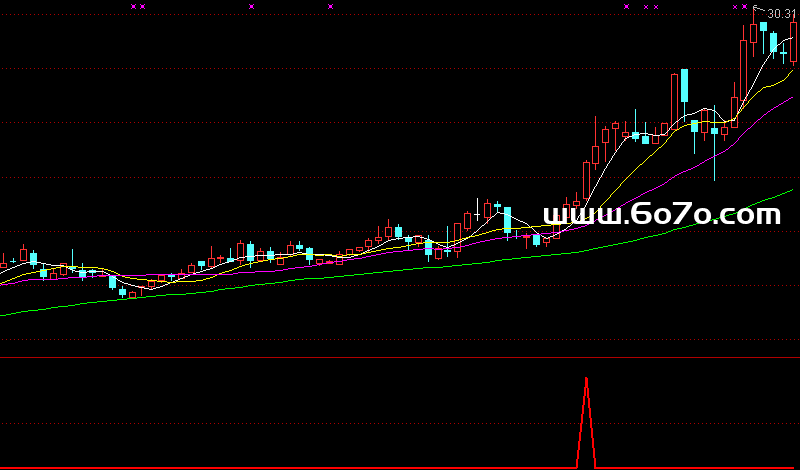This screenshot has width=800, height=470.
Task: Click the rightmost magenta X marker at top
Action: (x=745, y=6)
